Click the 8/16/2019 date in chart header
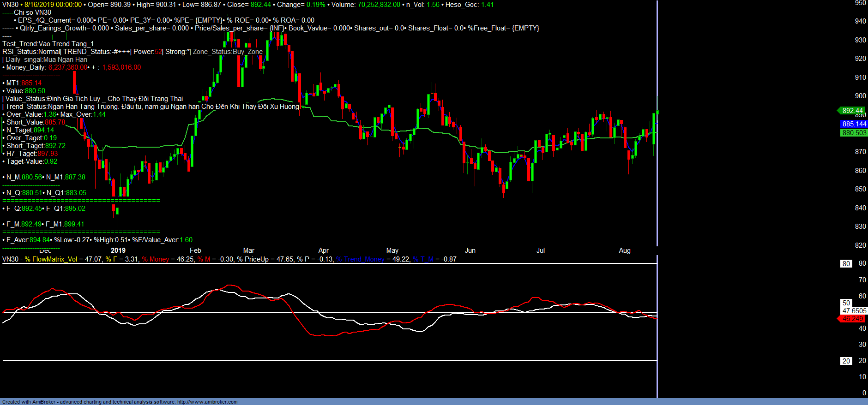 39,5
